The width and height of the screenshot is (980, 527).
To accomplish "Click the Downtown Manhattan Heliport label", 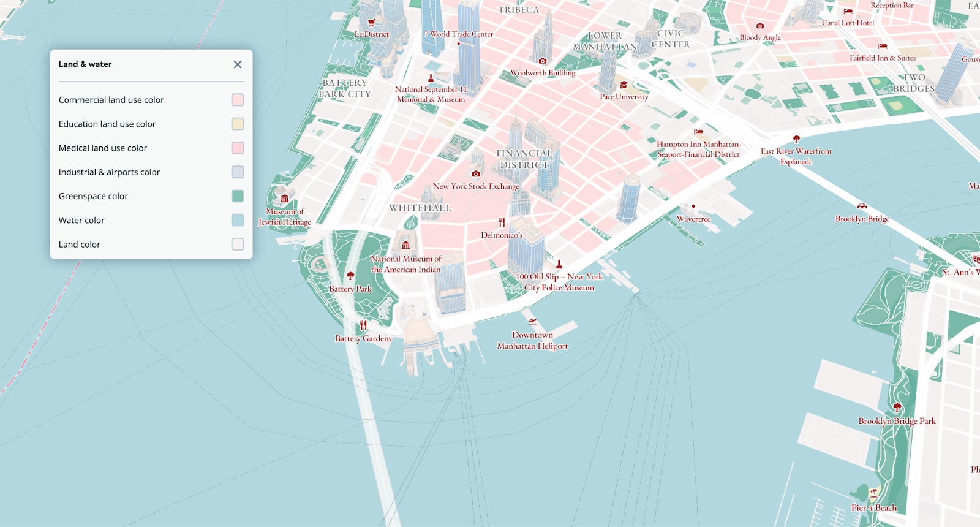I will tap(532, 341).
